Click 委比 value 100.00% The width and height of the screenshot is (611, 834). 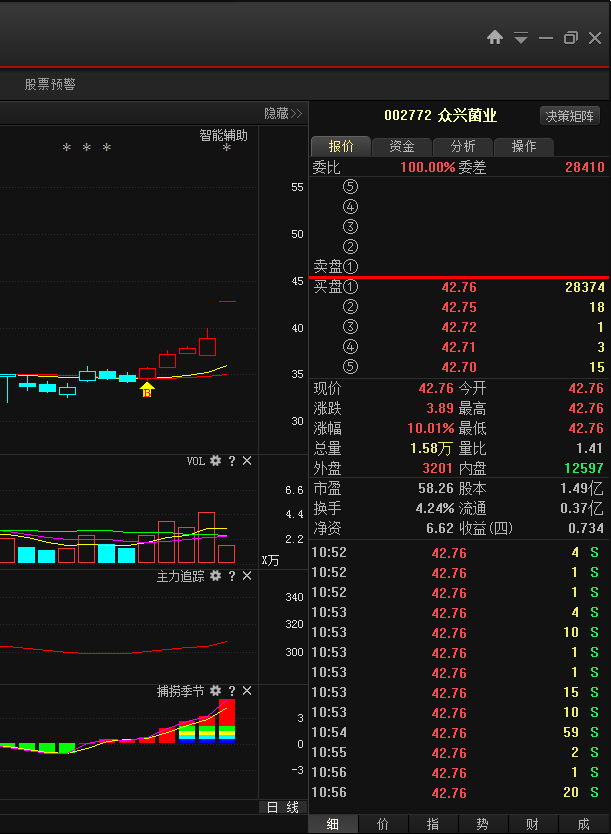[x=428, y=167]
